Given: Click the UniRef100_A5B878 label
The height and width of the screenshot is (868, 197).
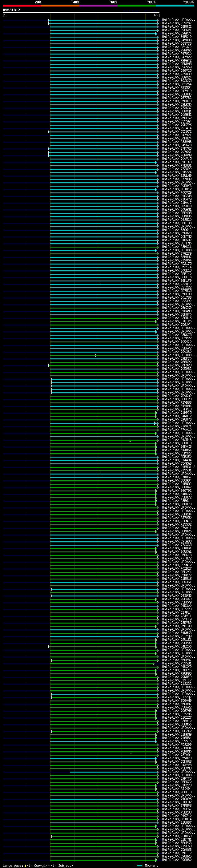Looking at the screenshot, I should (x=176, y=101).
